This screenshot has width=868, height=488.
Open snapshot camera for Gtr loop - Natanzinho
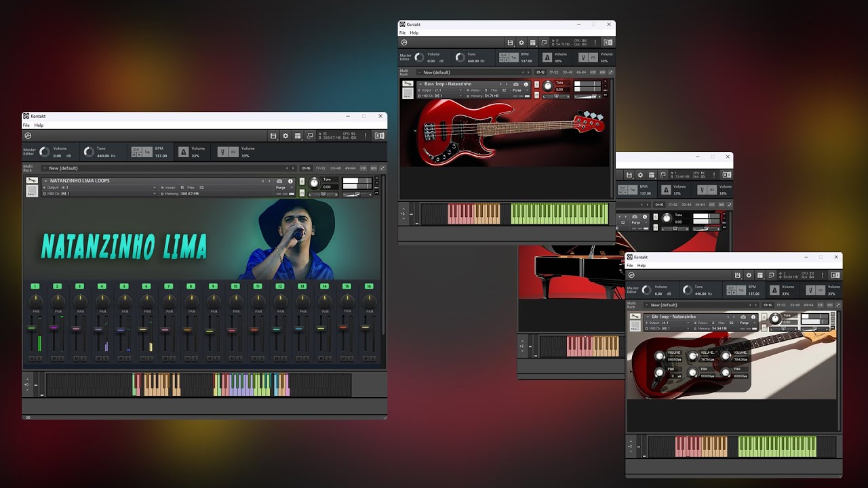[744, 317]
